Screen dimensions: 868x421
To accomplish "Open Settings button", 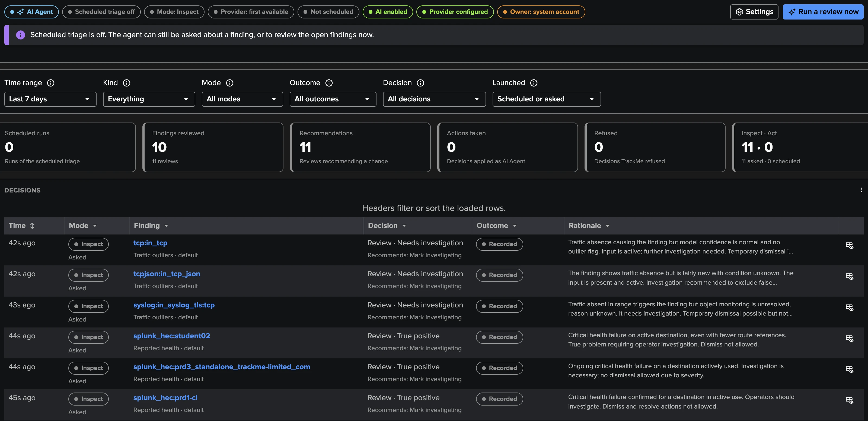I will (x=754, y=12).
